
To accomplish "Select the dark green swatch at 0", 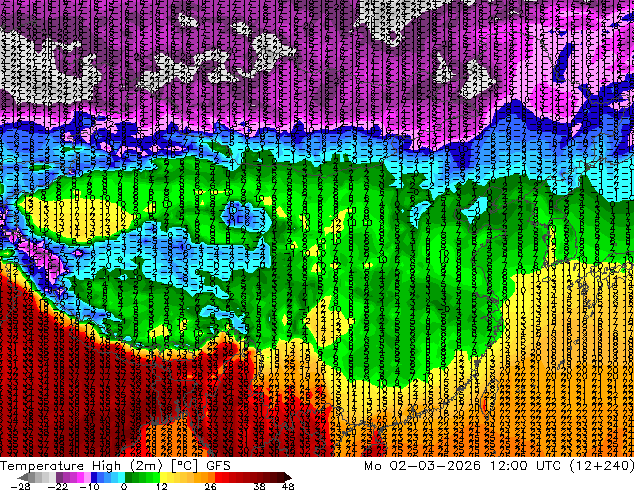I will tap(129, 477).
